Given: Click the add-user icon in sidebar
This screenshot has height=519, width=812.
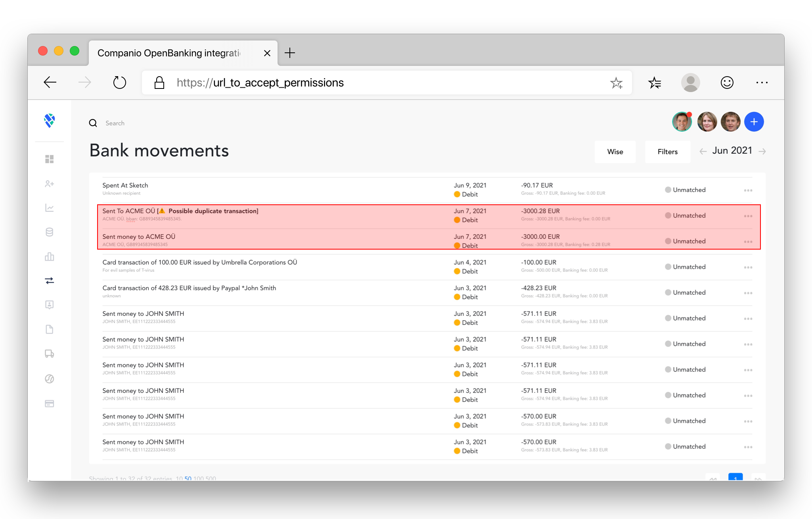Looking at the screenshot, I should 49,184.
